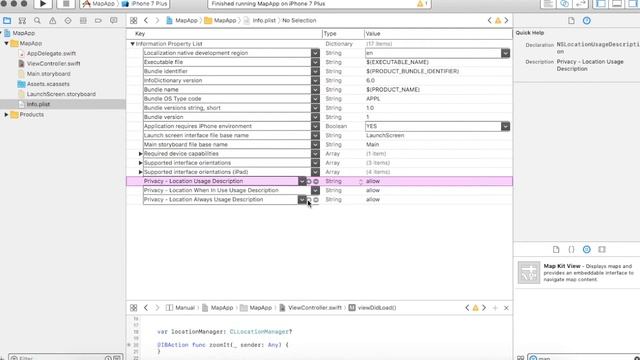Add an assistant editor with plus icon
The image size is (640, 360).
pos(495,308)
